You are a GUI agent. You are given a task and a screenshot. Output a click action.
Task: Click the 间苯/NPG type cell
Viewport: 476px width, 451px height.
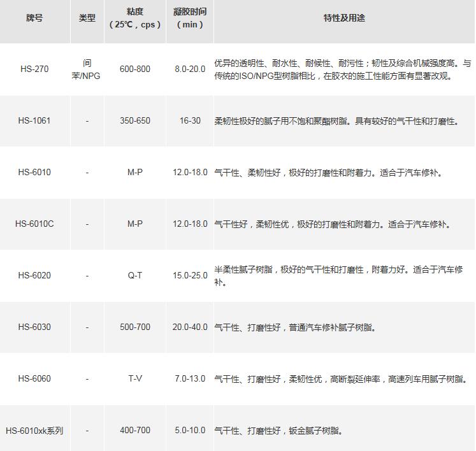pos(87,69)
